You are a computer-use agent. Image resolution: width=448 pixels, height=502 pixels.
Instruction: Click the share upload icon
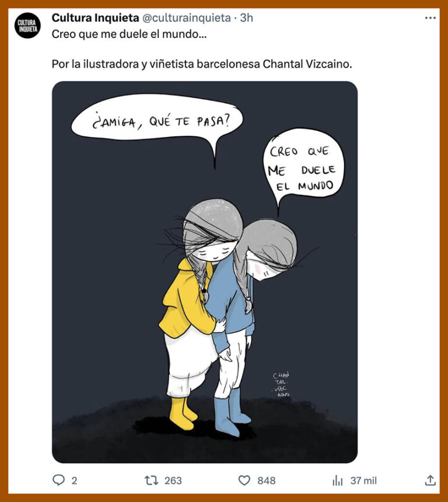coord(430,480)
